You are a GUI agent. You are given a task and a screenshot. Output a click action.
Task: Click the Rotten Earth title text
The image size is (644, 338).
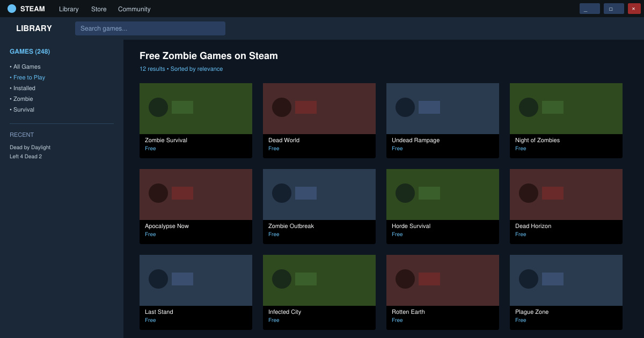click(x=408, y=312)
